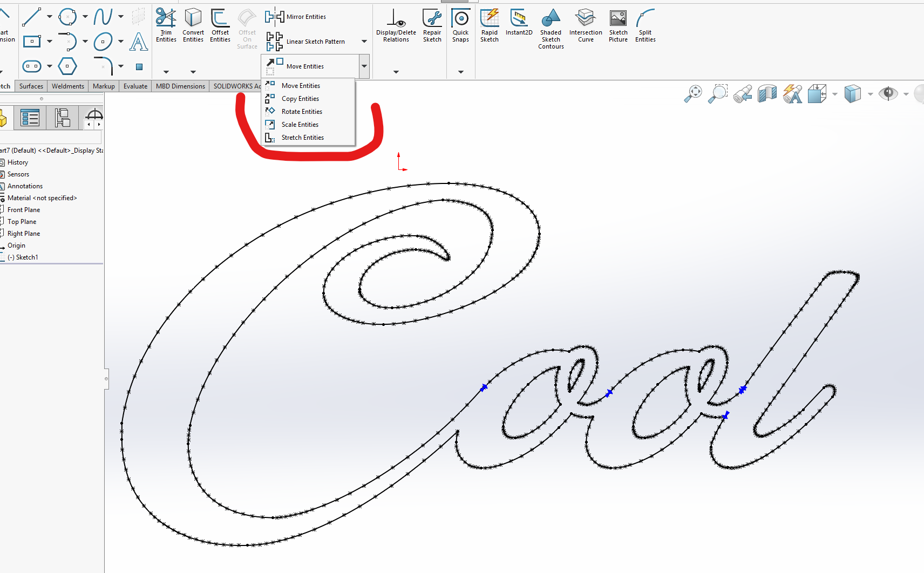The width and height of the screenshot is (924, 573).
Task: Select the Circle sketch tool
Action: pyautogui.click(x=67, y=17)
